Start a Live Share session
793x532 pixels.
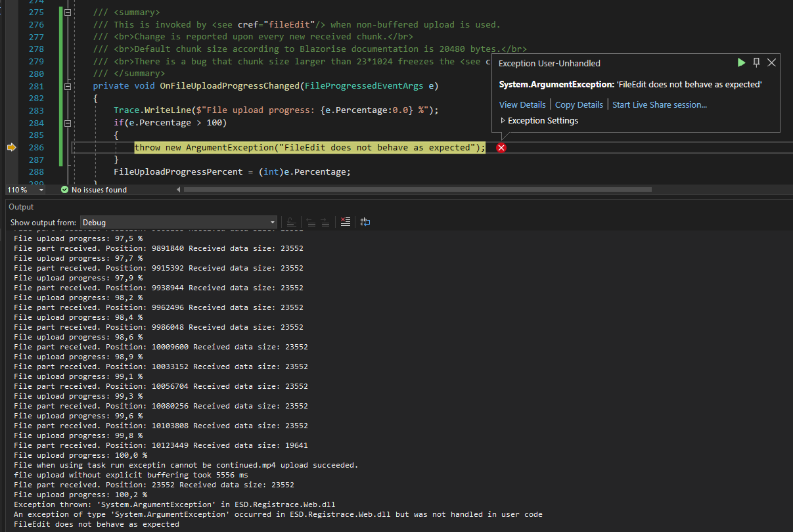point(659,104)
